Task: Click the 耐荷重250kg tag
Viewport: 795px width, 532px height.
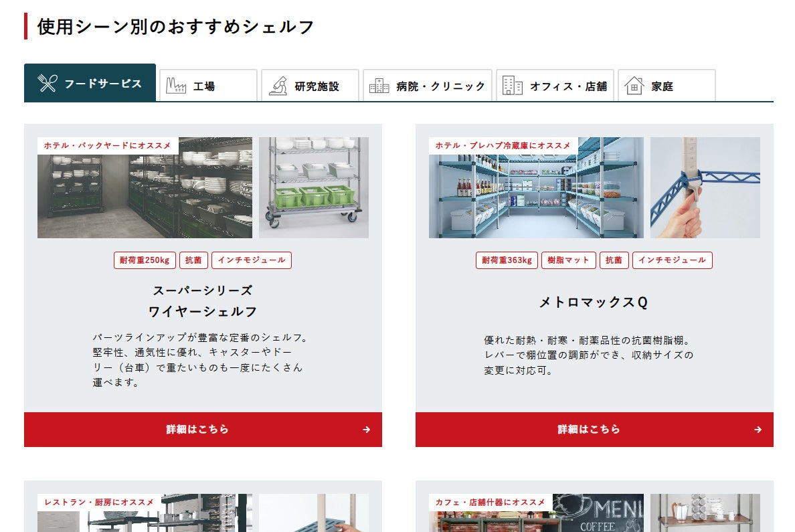Action: point(145,260)
